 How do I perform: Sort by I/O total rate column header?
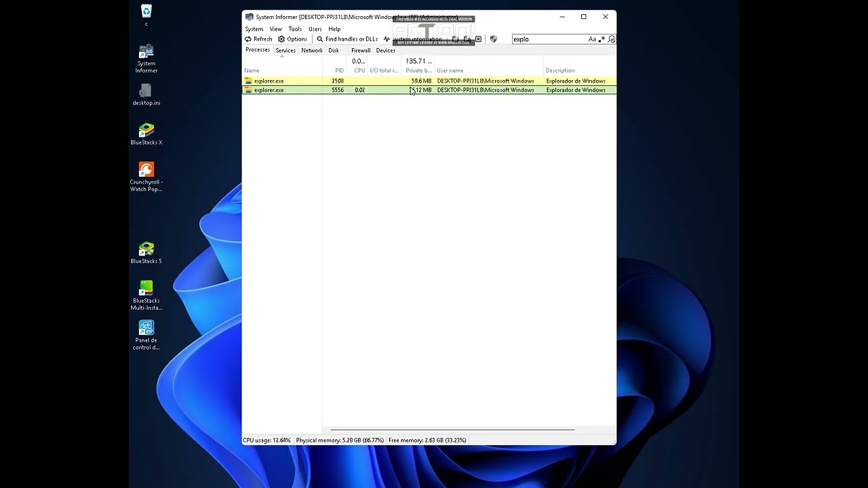[x=384, y=70]
